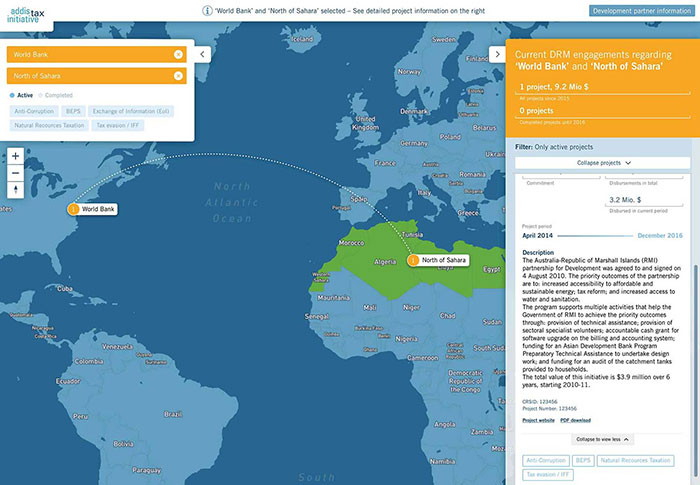The width and height of the screenshot is (700, 485).
Task: Open the PDF download link
Action: [x=575, y=420]
